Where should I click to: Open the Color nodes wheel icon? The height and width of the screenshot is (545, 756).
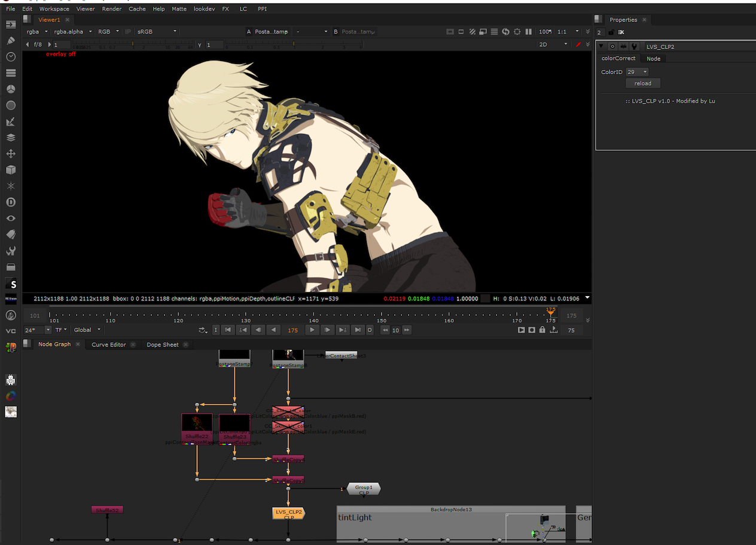point(11,89)
